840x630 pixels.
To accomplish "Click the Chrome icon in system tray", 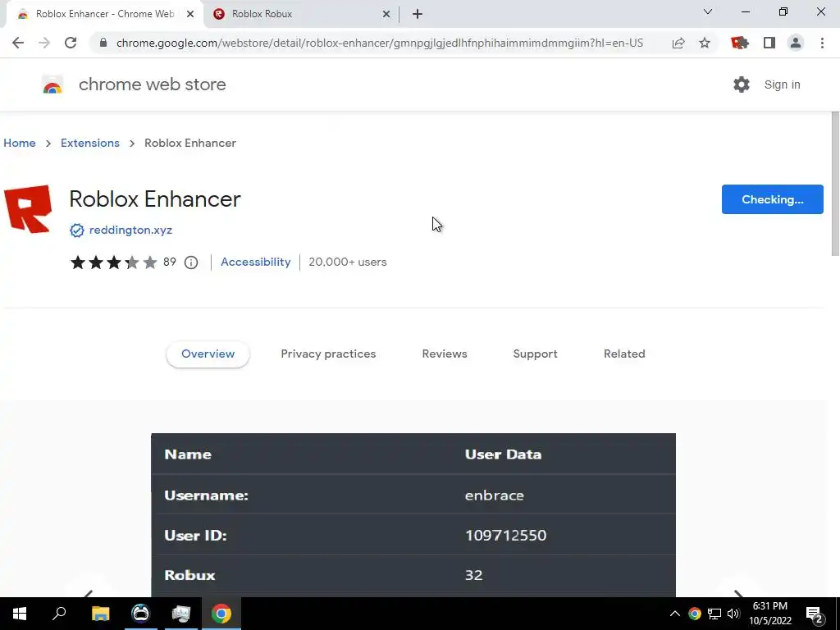I will click(694, 614).
